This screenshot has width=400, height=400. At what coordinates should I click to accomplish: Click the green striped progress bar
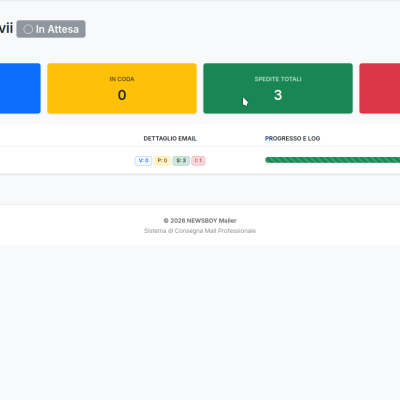(x=332, y=160)
